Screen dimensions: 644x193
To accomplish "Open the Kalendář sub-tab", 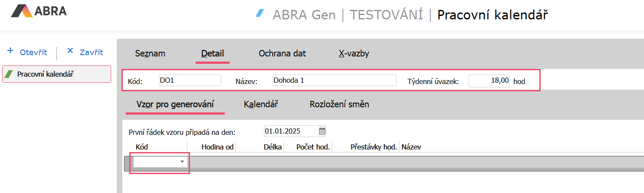I will pyautogui.click(x=261, y=104).
